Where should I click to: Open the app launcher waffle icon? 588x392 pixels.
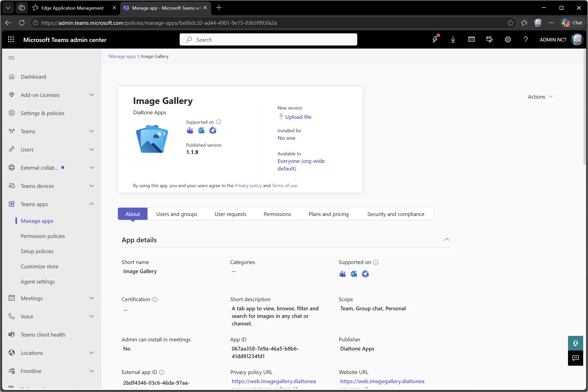coord(11,40)
